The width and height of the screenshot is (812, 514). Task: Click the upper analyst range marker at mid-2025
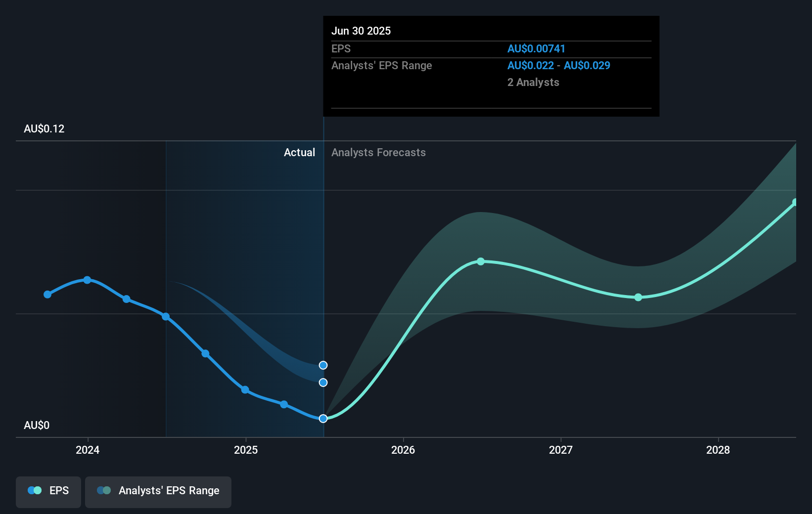pos(323,365)
